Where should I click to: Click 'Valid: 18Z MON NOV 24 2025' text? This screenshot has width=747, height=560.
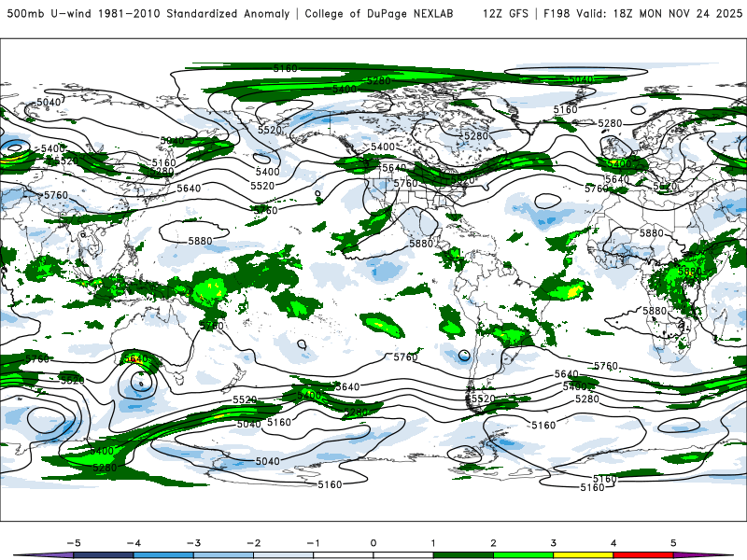659,14
